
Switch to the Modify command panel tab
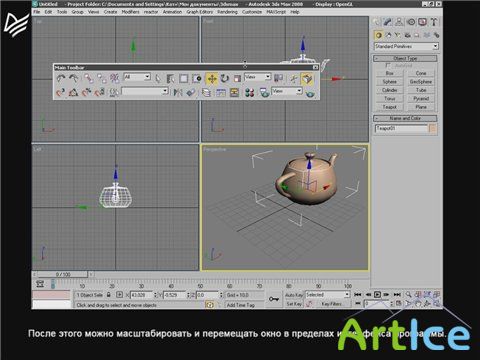pos(388,22)
